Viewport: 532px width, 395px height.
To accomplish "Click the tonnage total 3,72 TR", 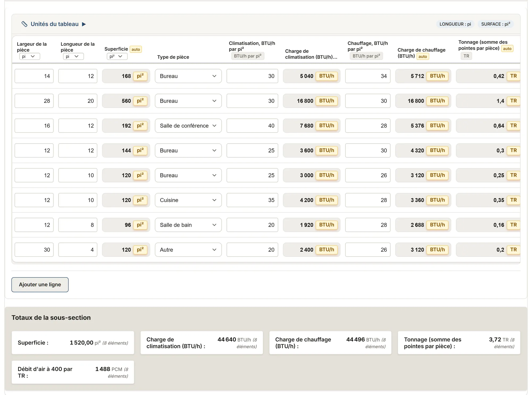I will coord(459,343).
